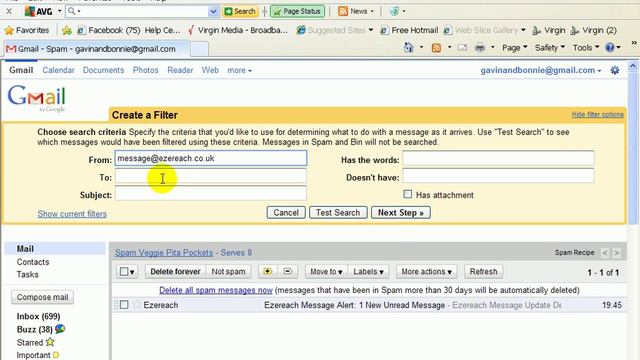Click the mark as important plus icon
The width and height of the screenshot is (640, 360).
[268, 271]
